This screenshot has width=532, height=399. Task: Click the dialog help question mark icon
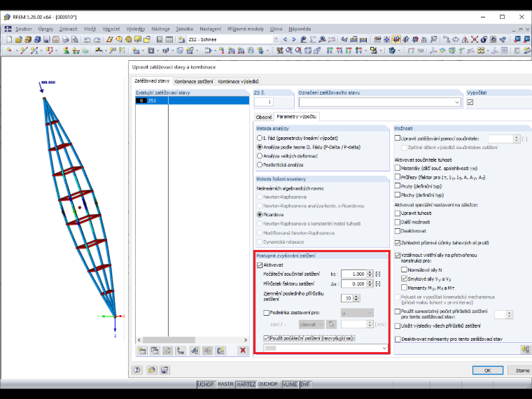137,370
